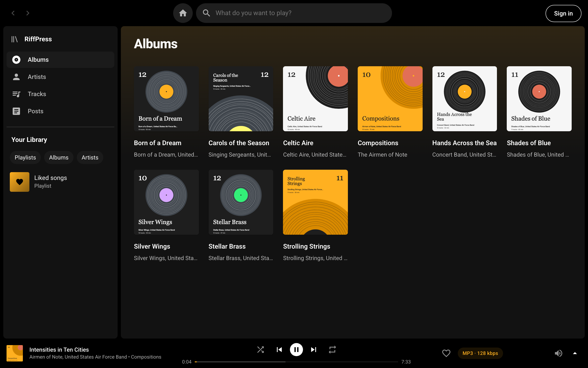Click the search magnifier icon
Screen dimensions: 588x368
click(x=206, y=13)
